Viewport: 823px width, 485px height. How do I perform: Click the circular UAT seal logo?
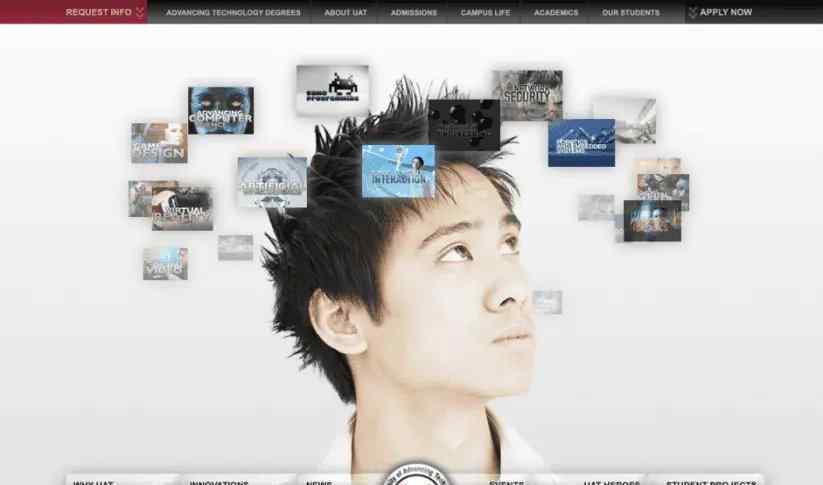[416, 473]
